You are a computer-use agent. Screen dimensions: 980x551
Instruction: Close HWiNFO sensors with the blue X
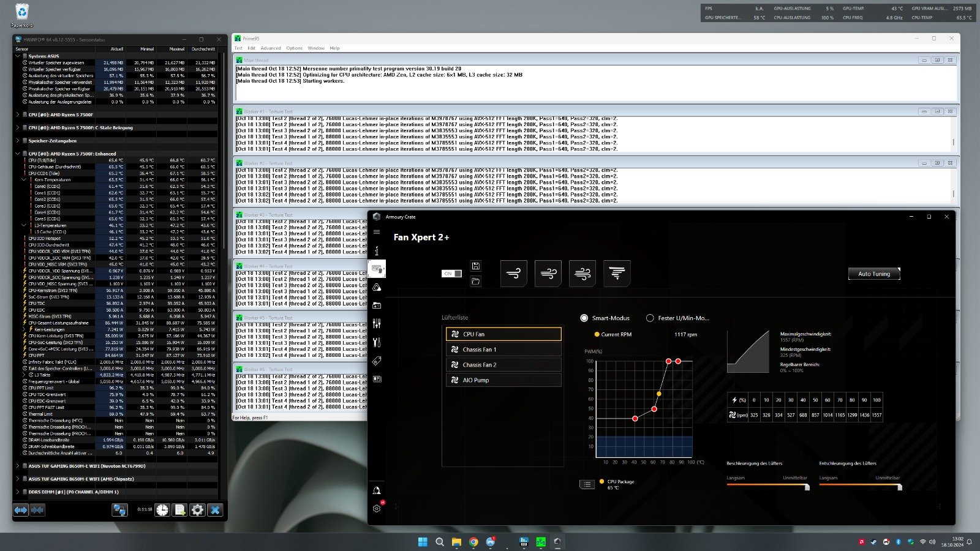215,510
